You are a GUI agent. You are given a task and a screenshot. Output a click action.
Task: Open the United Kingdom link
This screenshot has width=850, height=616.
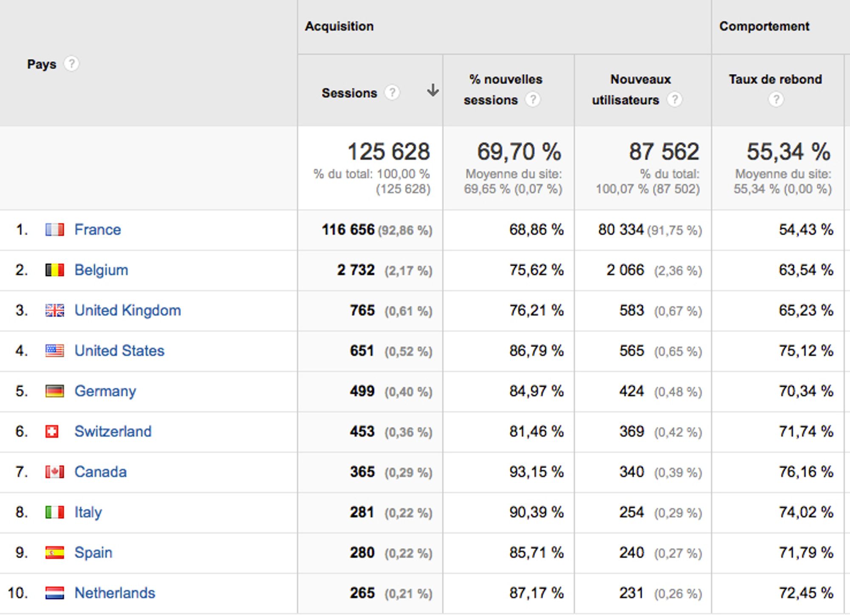click(127, 311)
